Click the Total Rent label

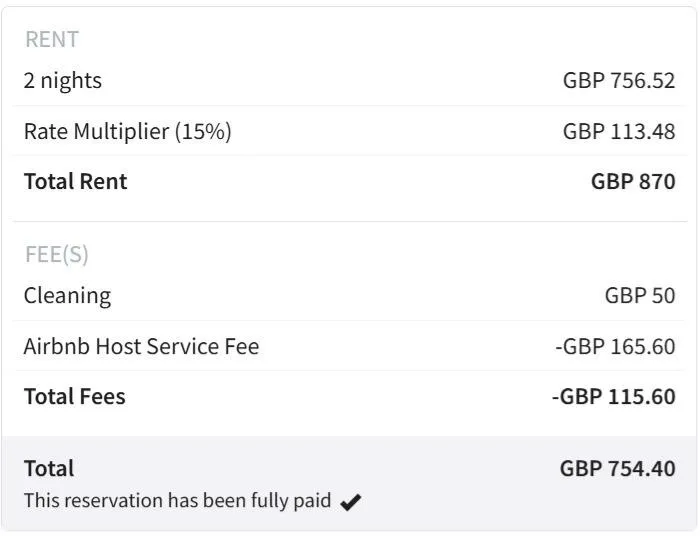[75, 181]
